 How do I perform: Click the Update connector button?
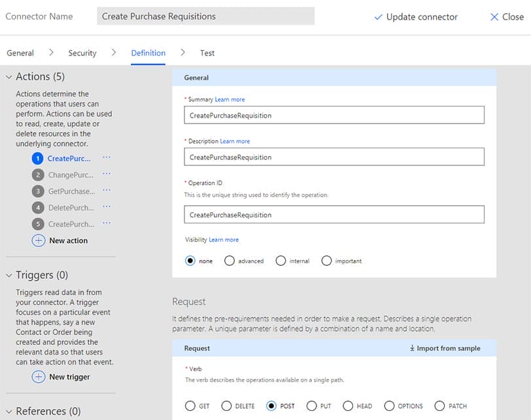coord(416,17)
